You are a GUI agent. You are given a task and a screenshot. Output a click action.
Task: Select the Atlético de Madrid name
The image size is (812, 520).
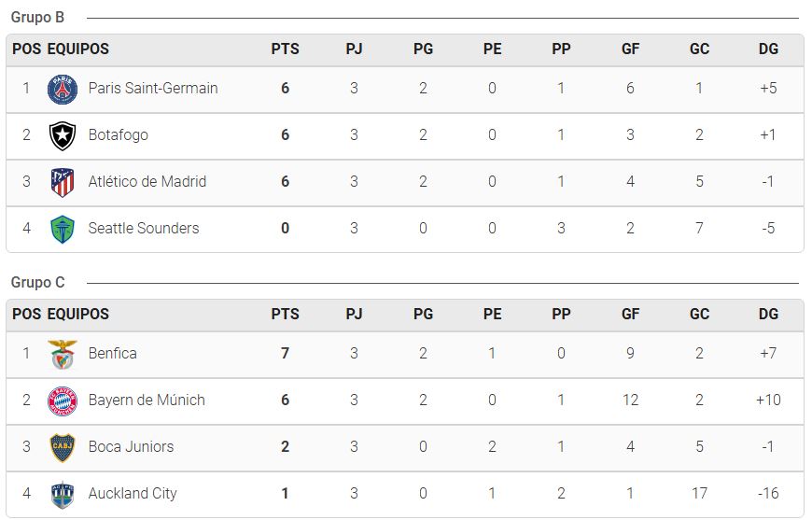(147, 181)
